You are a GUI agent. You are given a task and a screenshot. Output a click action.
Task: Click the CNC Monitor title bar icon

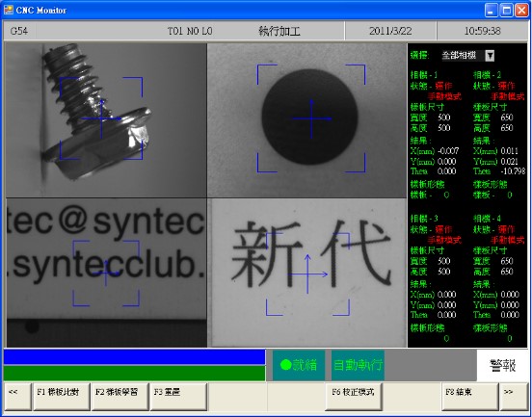[x=8, y=10]
